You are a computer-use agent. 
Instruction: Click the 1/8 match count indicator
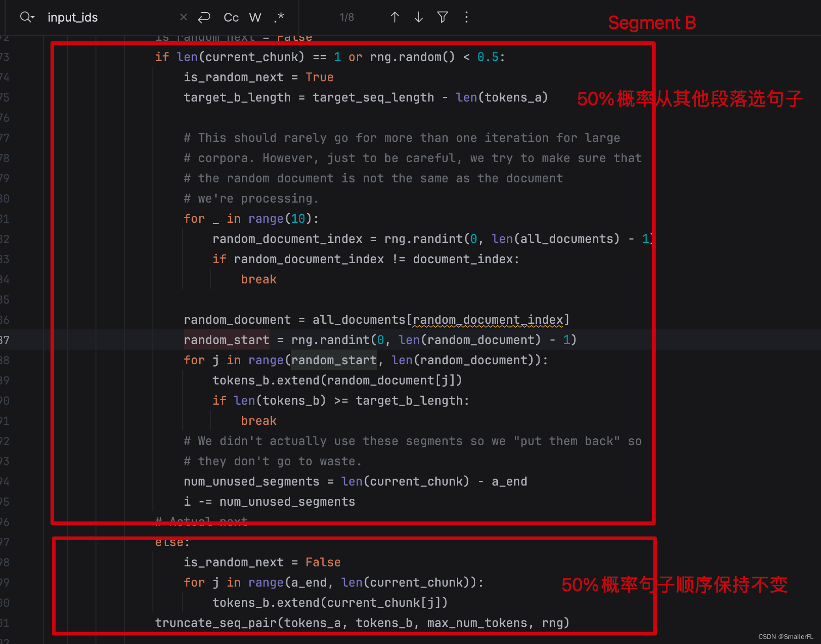click(347, 17)
